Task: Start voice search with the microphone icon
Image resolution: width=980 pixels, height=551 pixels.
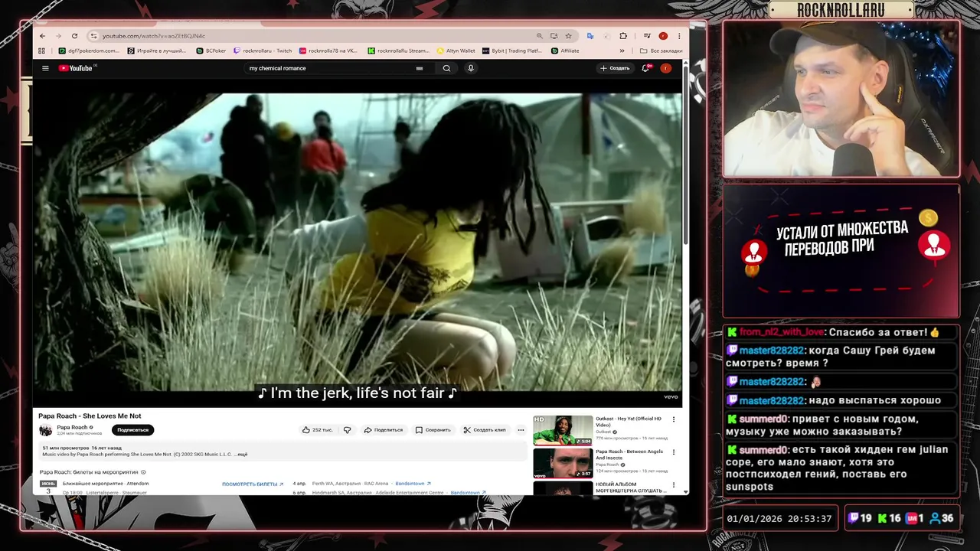Action: click(x=471, y=68)
